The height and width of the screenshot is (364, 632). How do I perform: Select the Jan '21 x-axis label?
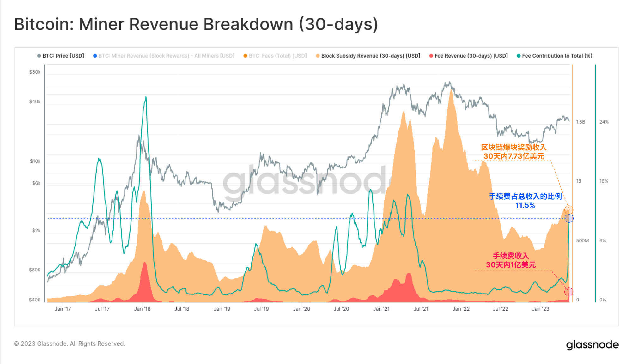point(381,309)
